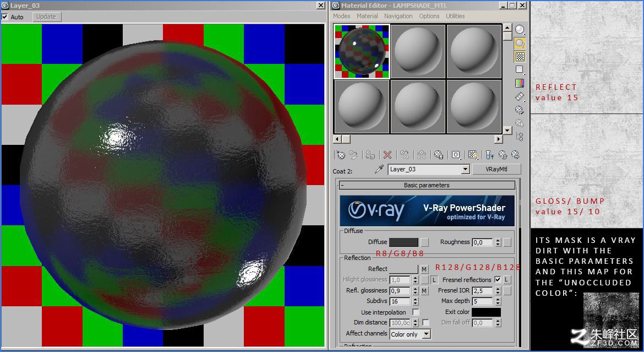Enable the Use interpolation checkbox
This screenshot has height=352, width=644.
pos(416,312)
